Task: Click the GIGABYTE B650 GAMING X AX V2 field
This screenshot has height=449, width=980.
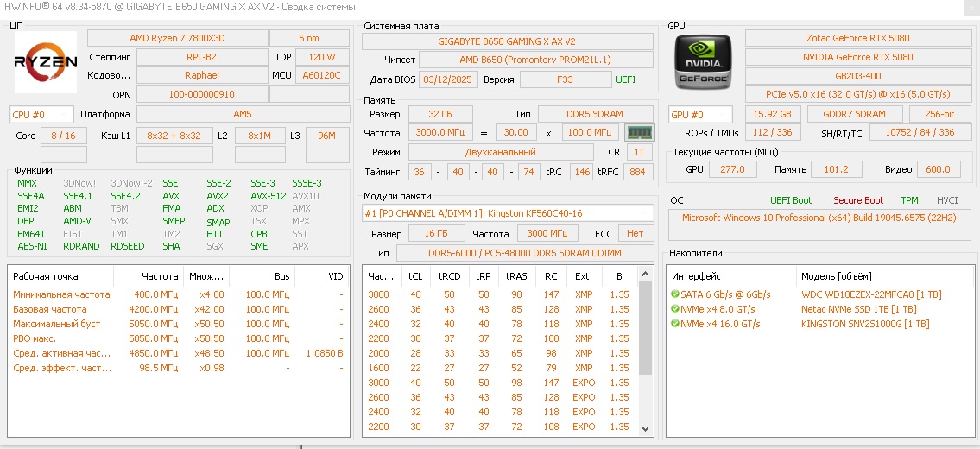Action: [x=508, y=42]
